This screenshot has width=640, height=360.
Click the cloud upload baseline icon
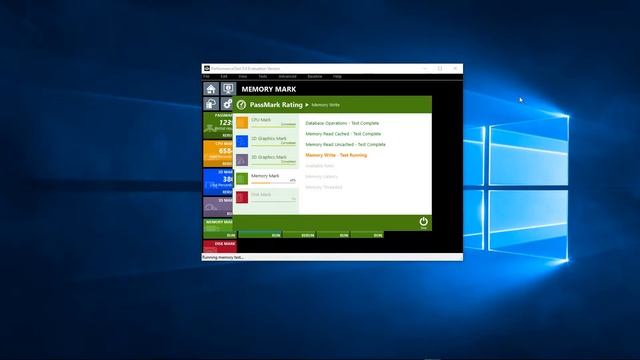[211, 104]
